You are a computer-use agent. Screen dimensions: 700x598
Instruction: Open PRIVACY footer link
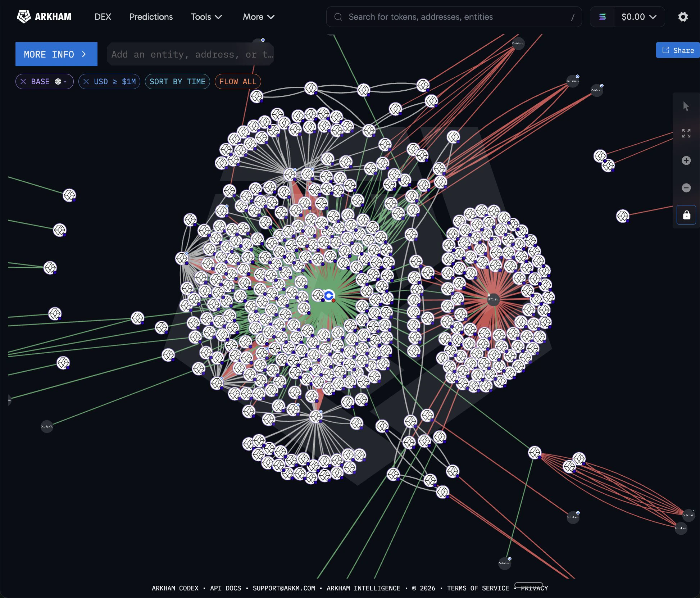click(x=535, y=588)
